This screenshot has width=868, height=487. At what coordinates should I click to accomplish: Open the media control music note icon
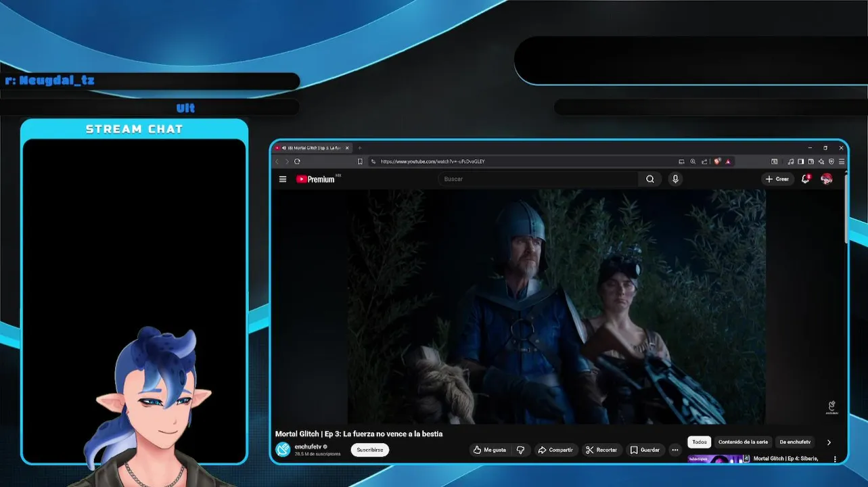click(x=790, y=162)
